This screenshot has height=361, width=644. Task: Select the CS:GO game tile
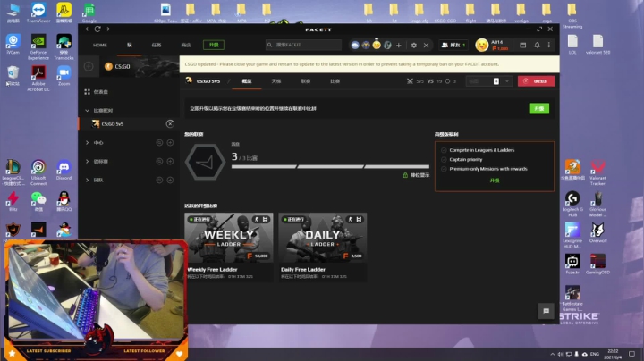click(x=139, y=66)
